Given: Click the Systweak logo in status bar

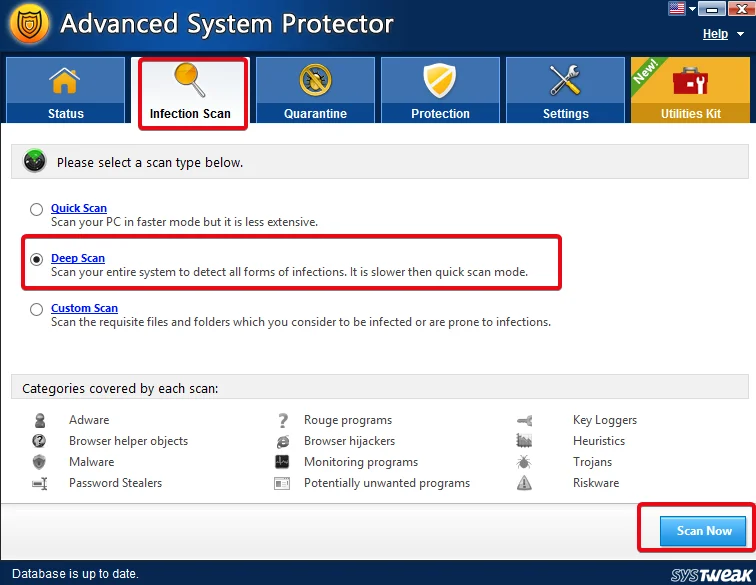Looking at the screenshot, I should pyautogui.click(x=711, y=575).
